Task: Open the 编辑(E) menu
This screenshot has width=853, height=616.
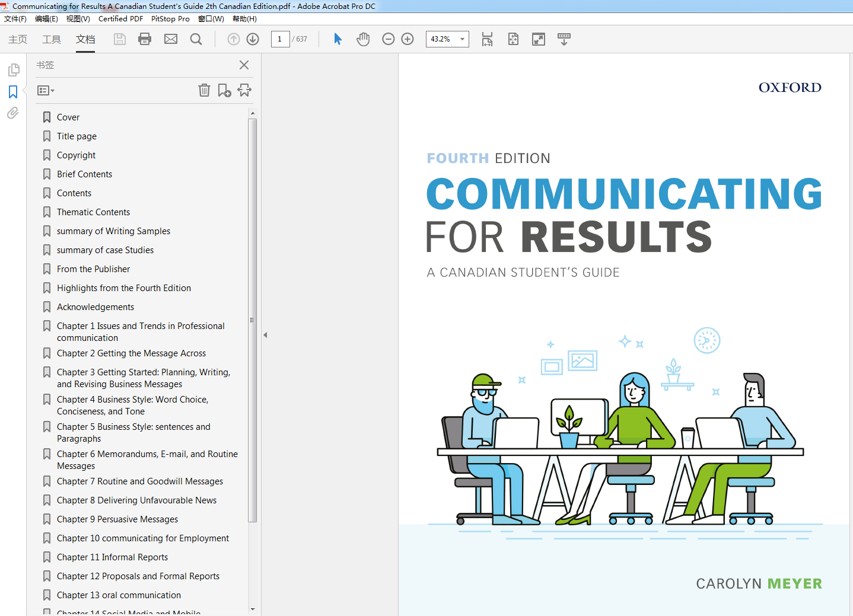Action: (x=46, y=19)
